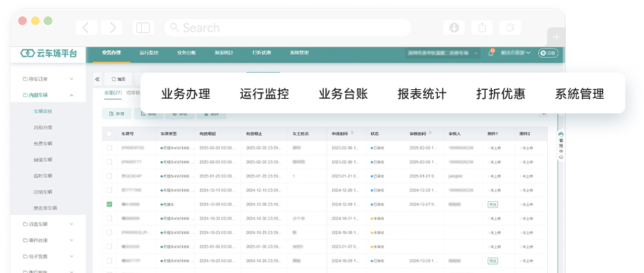Click the 新增 add button

click(x=117, y=114)
